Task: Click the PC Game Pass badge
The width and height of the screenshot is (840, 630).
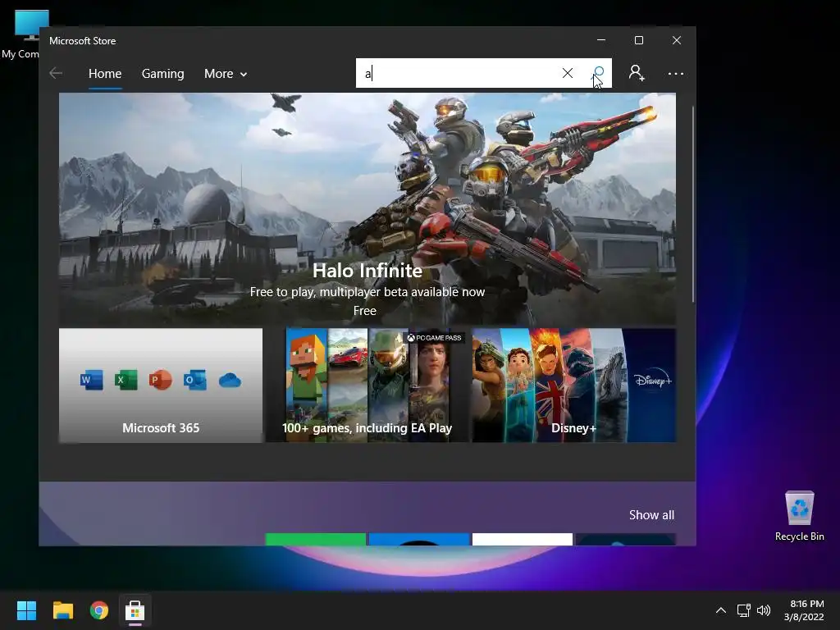Action: coord(435,337)
